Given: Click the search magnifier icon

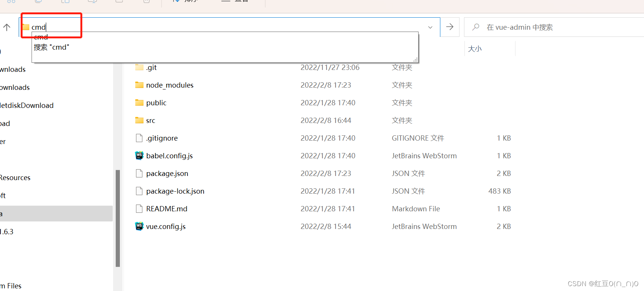Looking at the screenshot, I should [476, 27].
